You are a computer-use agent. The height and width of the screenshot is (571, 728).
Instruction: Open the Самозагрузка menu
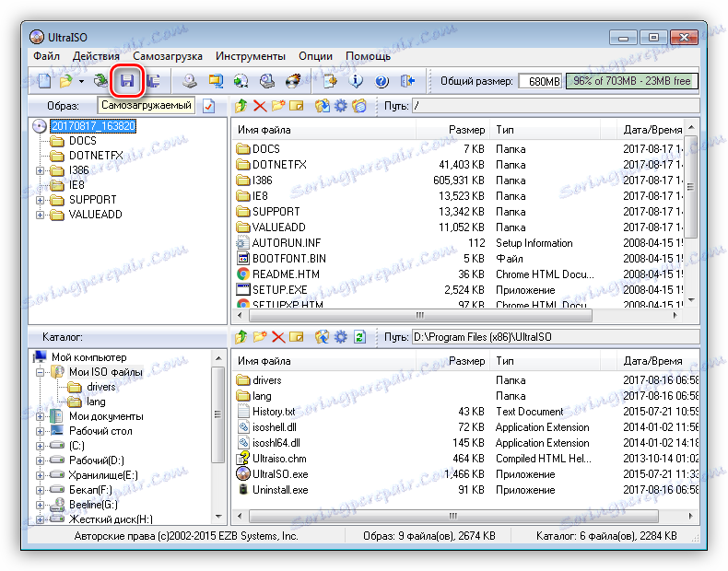pyautogui.click(x=168, y=56)
